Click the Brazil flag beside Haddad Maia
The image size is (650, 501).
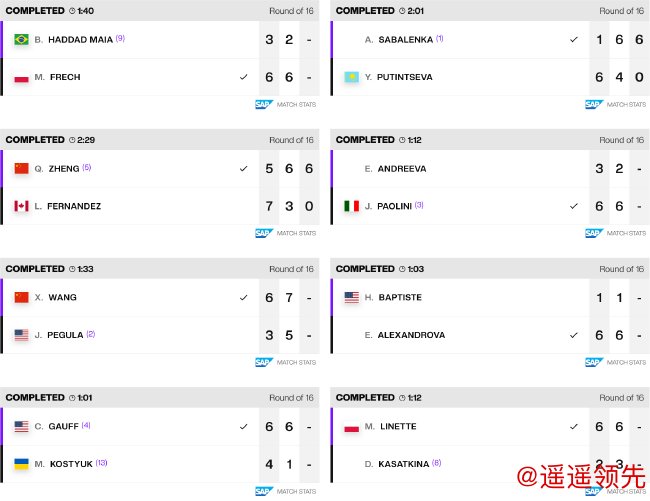pos(21,39)
